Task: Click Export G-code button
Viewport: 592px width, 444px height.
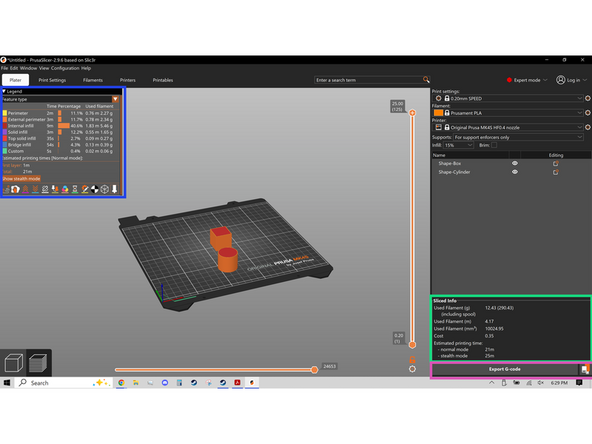Action: tap(504, 369)
